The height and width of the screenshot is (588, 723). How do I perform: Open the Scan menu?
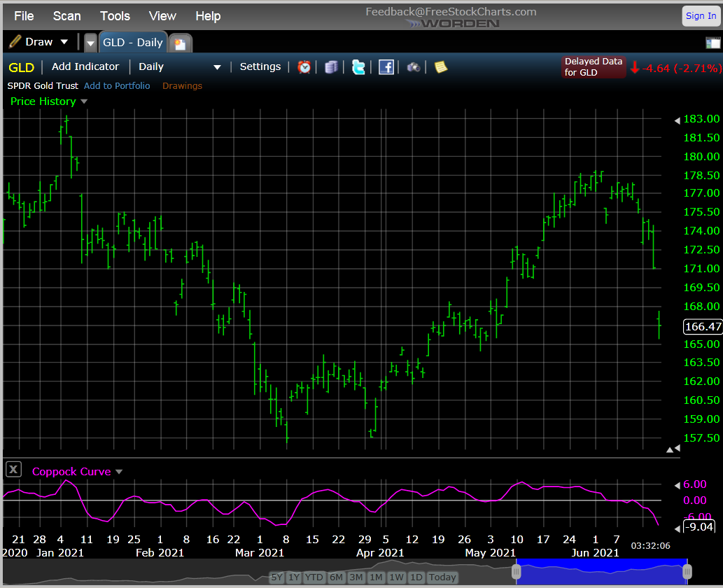[67, 16]
